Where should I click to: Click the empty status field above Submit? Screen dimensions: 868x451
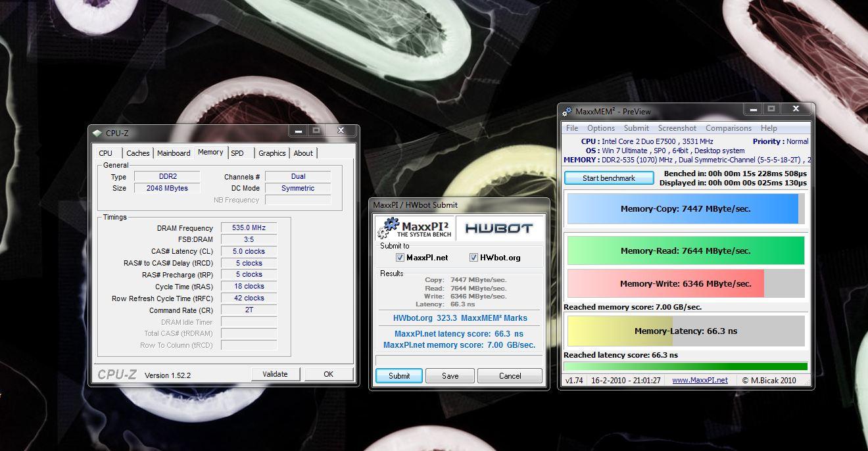pyautogui.click(x=459, y=360)
